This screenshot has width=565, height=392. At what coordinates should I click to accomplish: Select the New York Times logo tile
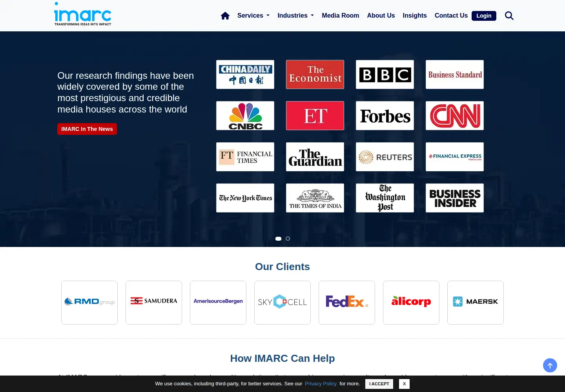pos(245,198)
